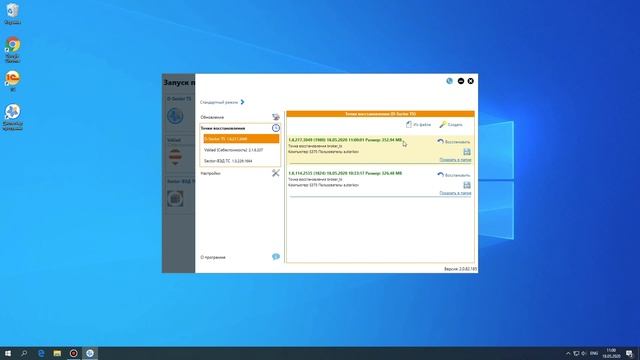Viewport: 640px width, 360px height.
Task: Click the Из файла button
Action: coord(418,124)
